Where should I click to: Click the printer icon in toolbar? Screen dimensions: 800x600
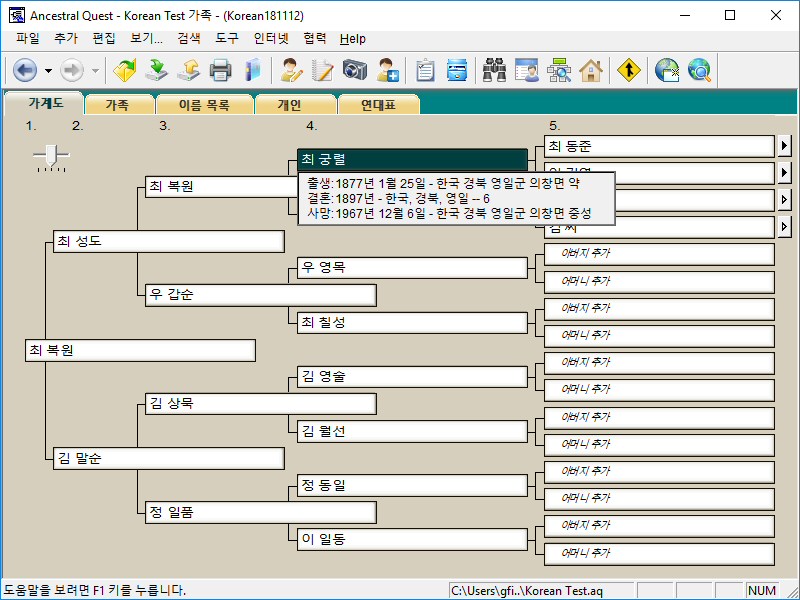[220, 70]
